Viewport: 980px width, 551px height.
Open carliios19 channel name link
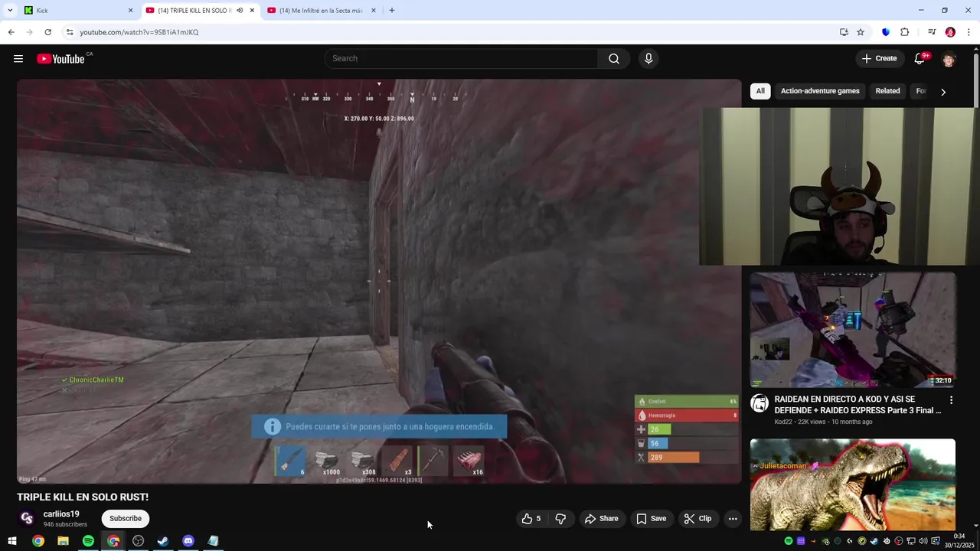(x=61, y=514)
